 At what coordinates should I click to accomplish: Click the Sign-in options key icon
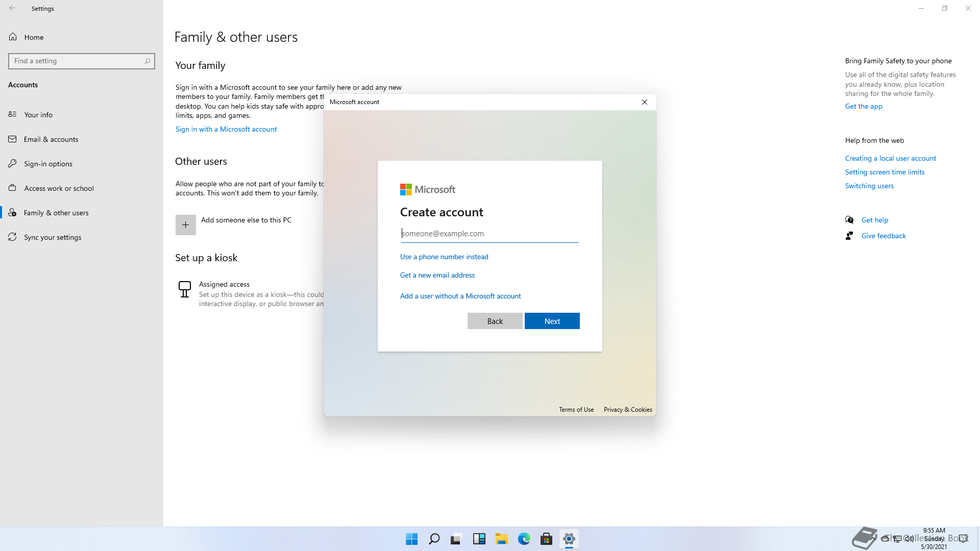[12, 163]
